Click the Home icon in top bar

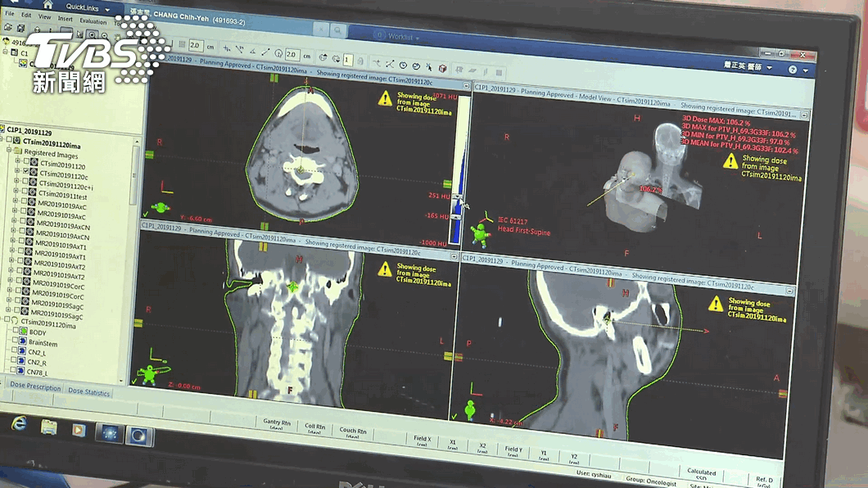[47, 4]
